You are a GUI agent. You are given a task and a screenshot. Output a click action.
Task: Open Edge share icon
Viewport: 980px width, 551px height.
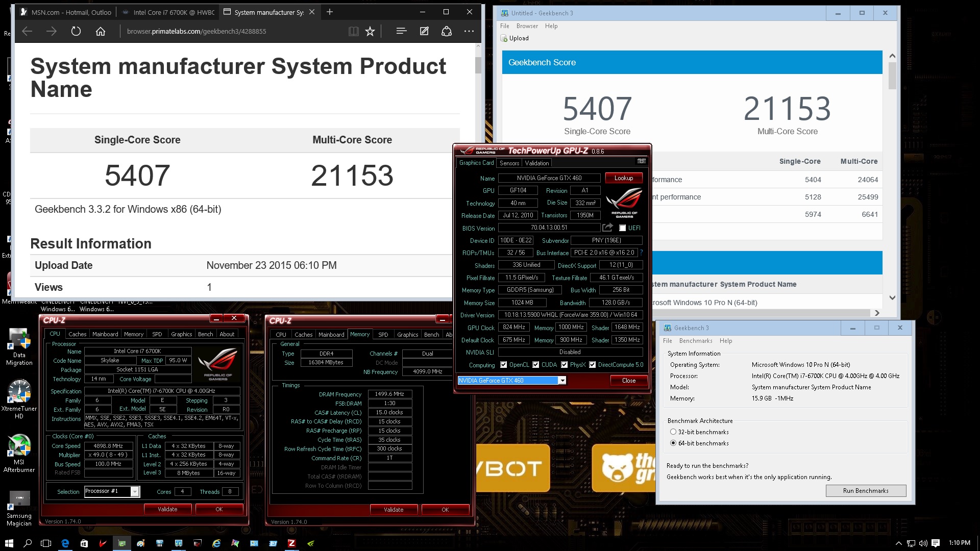pyautogui.click(x=447, y=31)
